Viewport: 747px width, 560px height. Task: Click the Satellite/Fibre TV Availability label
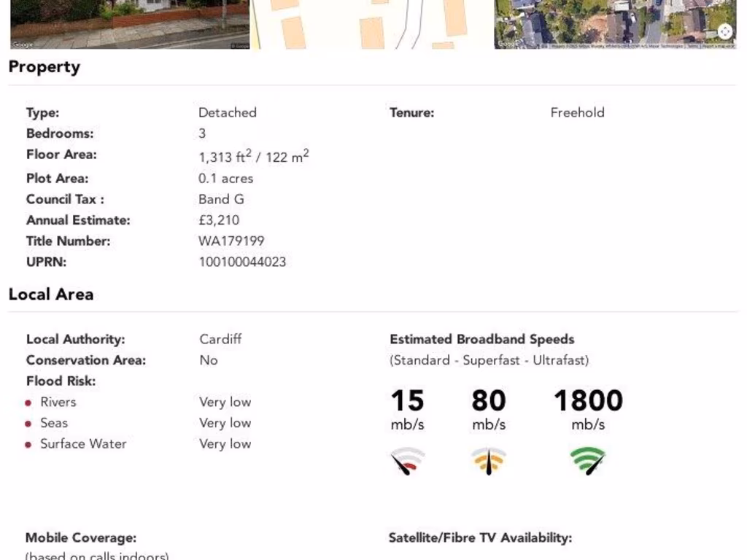point(480,538)
